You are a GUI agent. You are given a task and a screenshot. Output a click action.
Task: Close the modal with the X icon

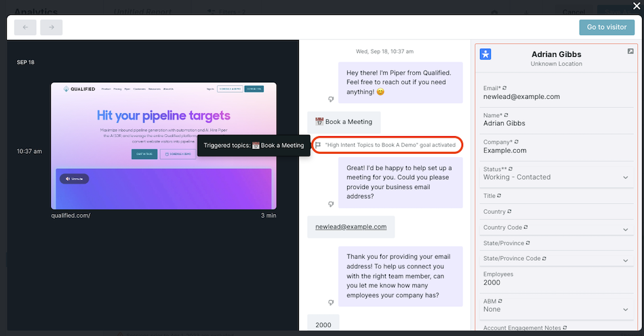(x=636, y=6)
